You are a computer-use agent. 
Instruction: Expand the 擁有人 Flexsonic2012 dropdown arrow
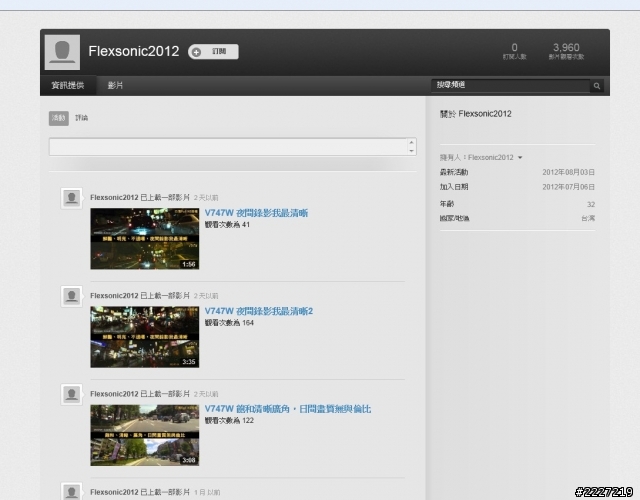[520, 158]
